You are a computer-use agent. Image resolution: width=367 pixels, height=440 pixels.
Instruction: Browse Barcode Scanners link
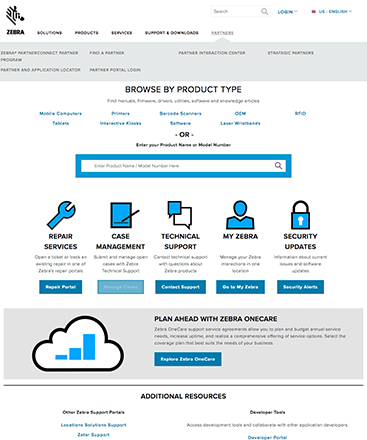(180, 113)
